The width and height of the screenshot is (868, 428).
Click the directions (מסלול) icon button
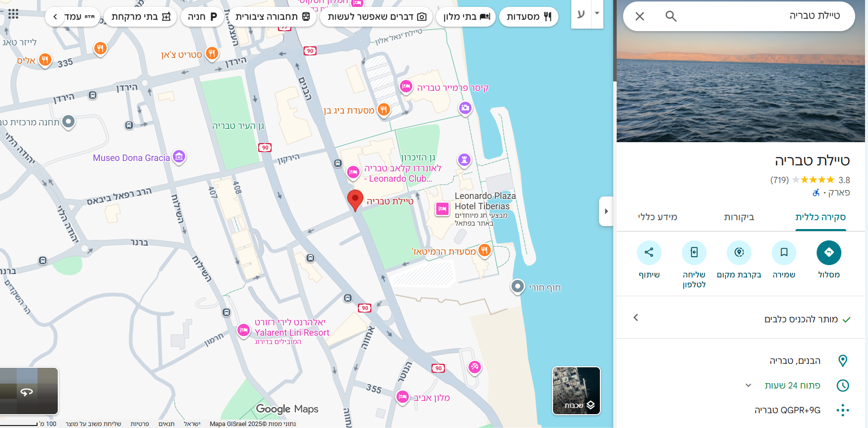point(829,252)
